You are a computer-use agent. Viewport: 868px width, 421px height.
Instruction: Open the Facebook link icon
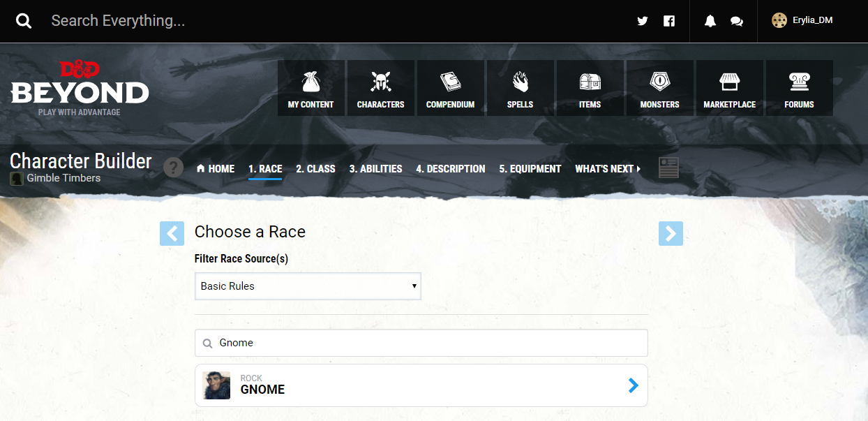point(669,21)
